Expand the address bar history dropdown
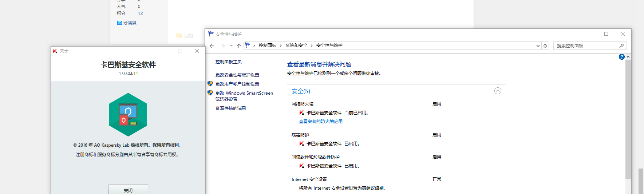The image size is (644, 194). pyautogui.click(x=538, y=46)
